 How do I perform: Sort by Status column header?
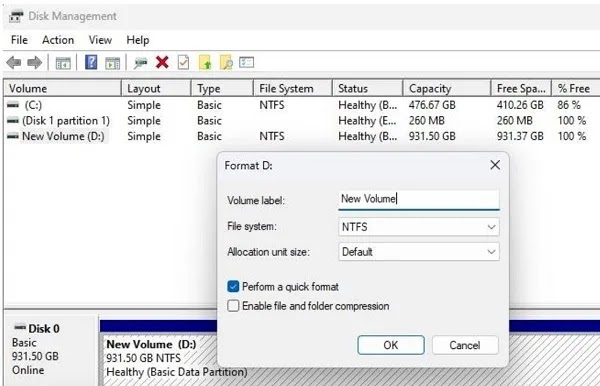pos(368,88)
